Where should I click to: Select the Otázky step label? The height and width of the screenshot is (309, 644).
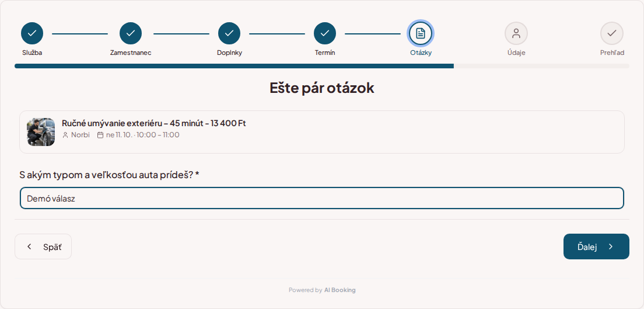click(421, 53)
